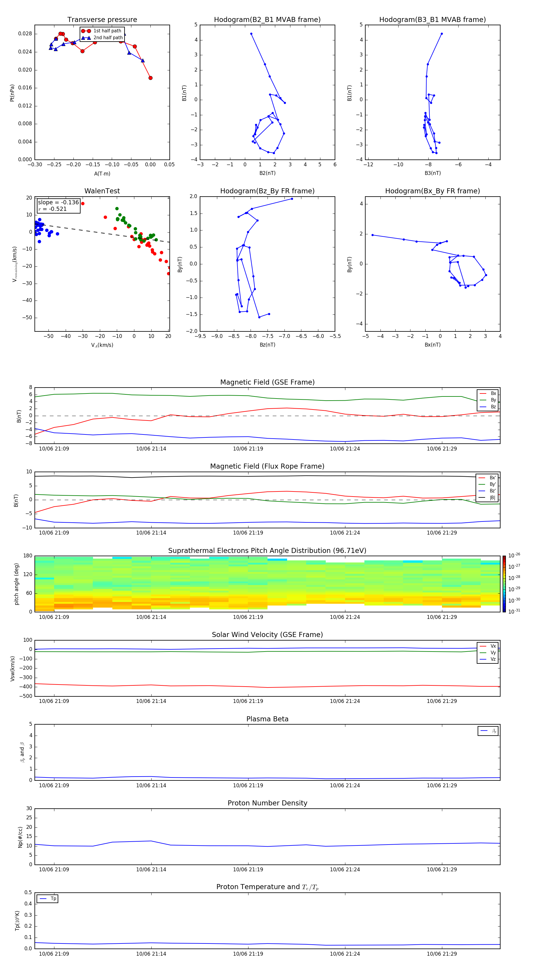Click the "10/06 21:19" tick under Proton Temperature plot
This screenshot has height=980, width=535.
tap(248, 954)
